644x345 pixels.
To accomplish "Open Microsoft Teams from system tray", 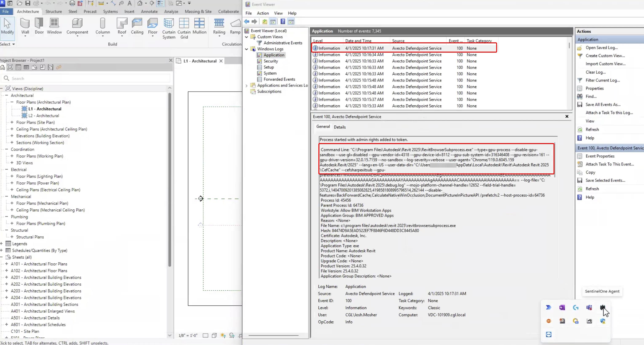I will pyautogui.click(x=589, y=307).
